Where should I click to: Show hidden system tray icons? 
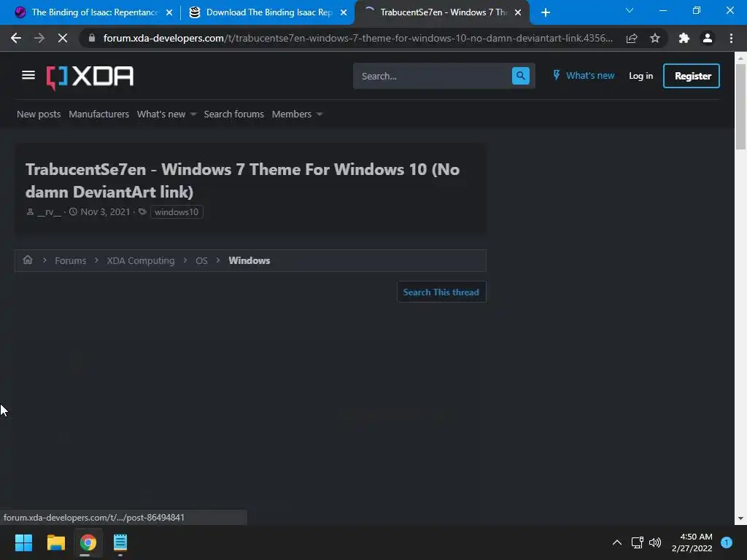click(x=616, y=542)
